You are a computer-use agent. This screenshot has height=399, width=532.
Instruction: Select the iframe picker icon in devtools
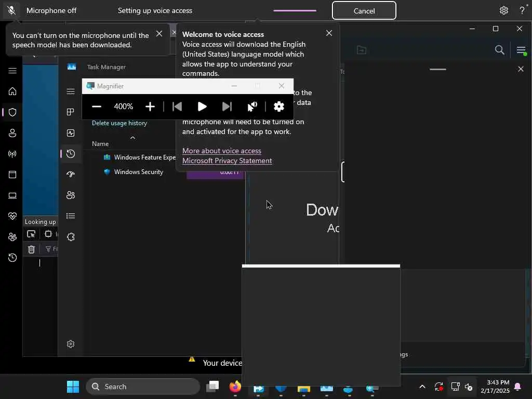(48, 234)
